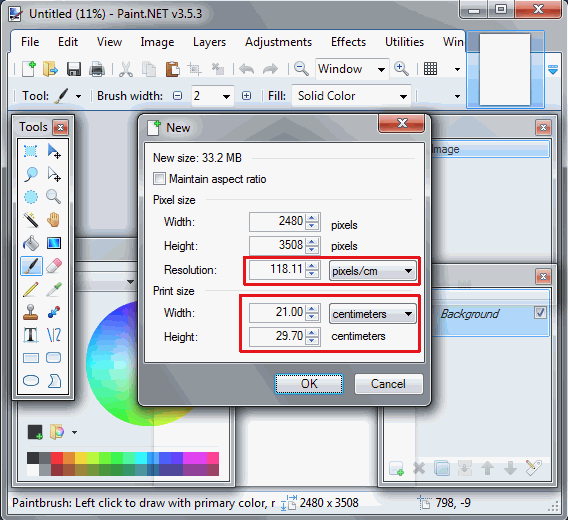Pick the yellow swatch in the palette
This screenshot has width=568, height=520.
(x=81, y=458)
